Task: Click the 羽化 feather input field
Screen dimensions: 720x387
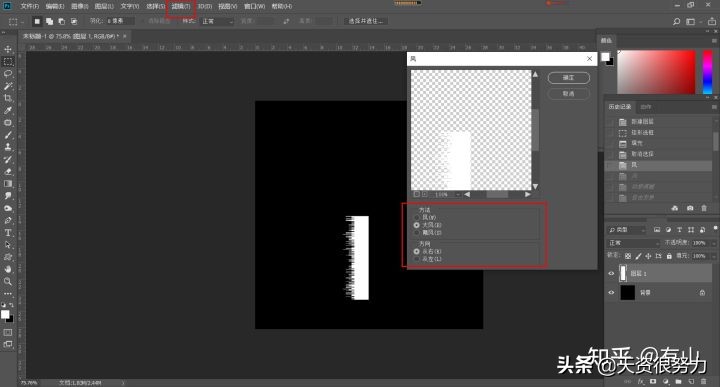Action: (x=120, y=21)
